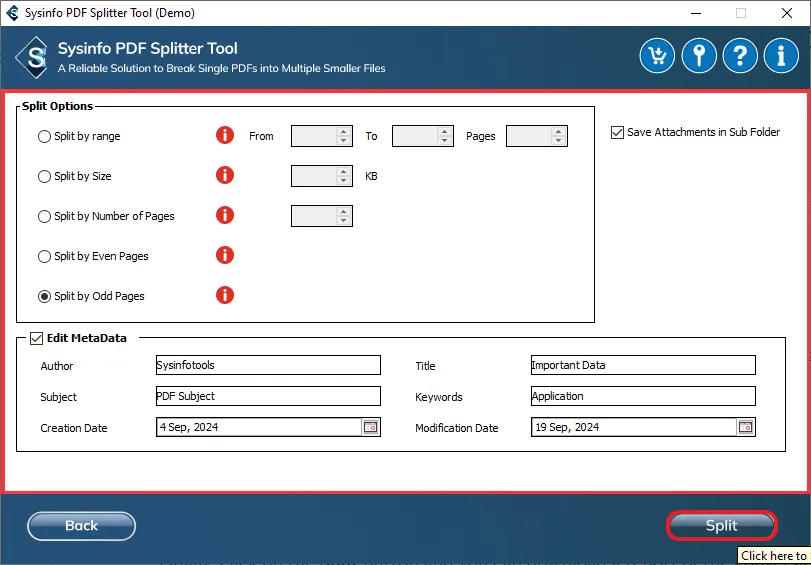Click info icon beside Split by Size

coord(225,175)
